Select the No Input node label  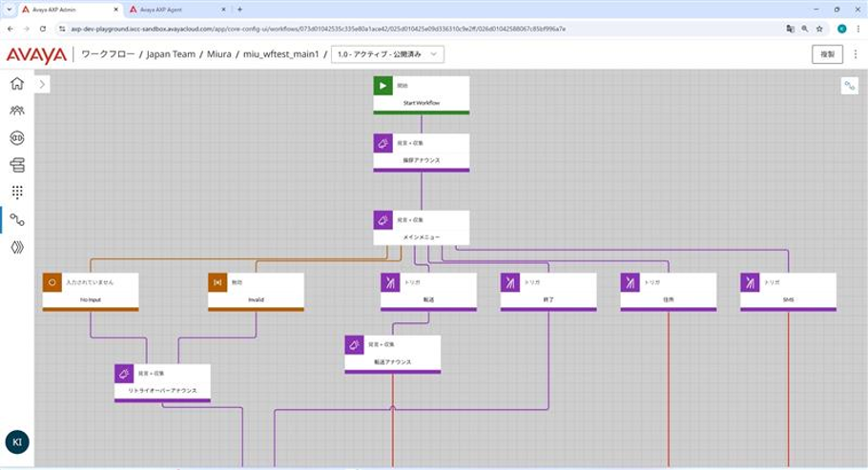91,299
